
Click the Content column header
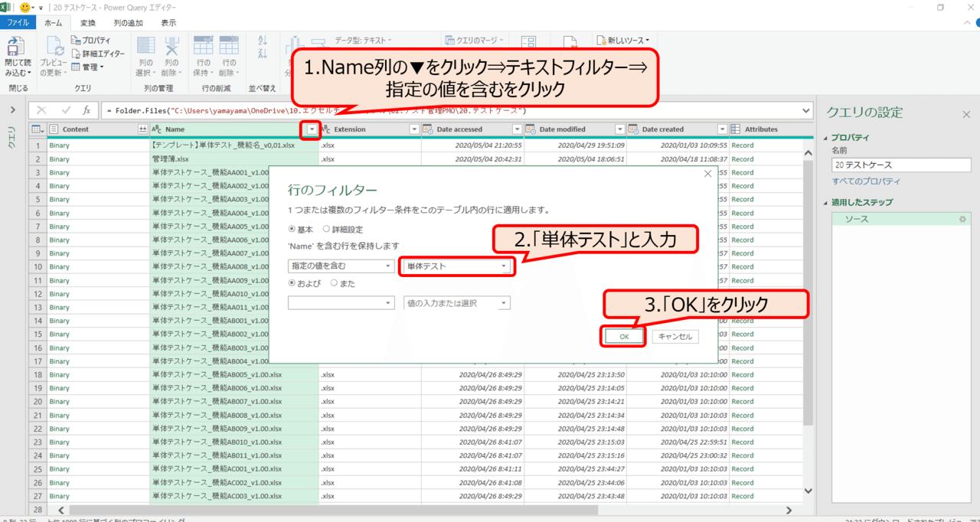(x=98, y=129)
